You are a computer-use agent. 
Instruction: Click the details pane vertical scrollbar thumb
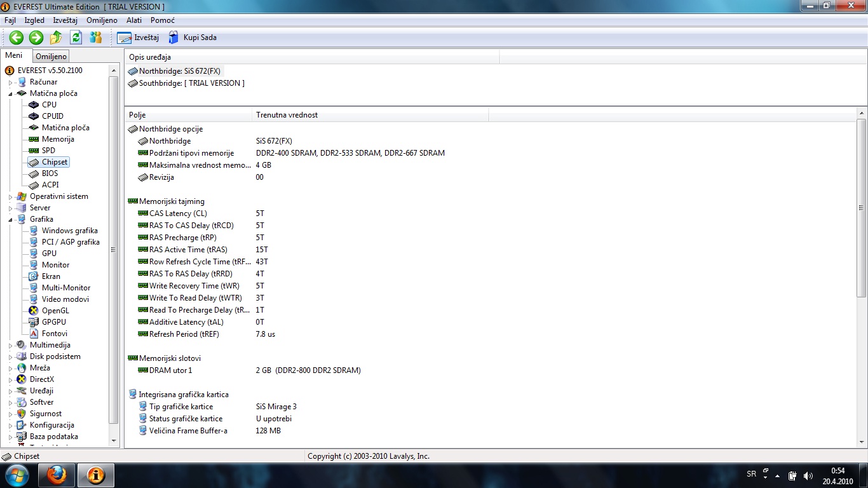coord(862,207)
